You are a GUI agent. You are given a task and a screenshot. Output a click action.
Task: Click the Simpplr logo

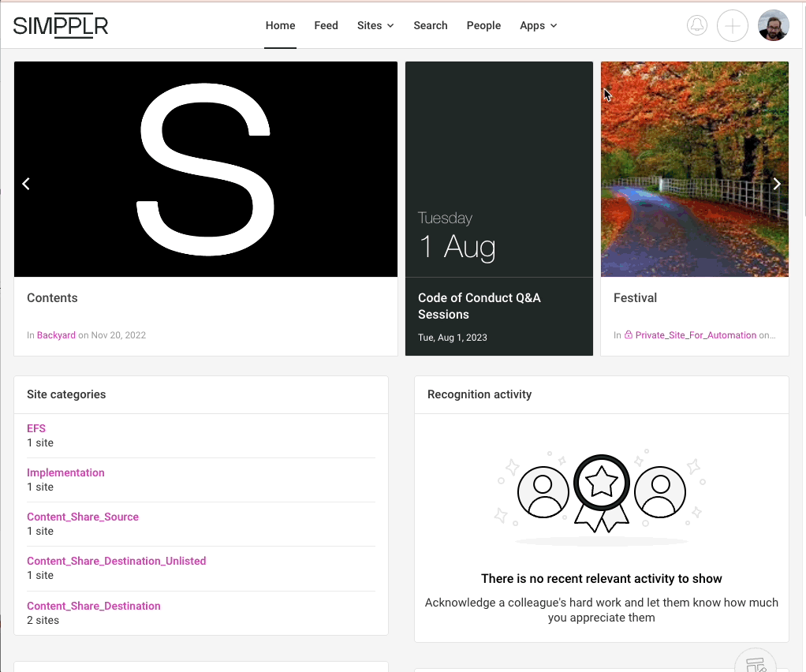point(61,26)
